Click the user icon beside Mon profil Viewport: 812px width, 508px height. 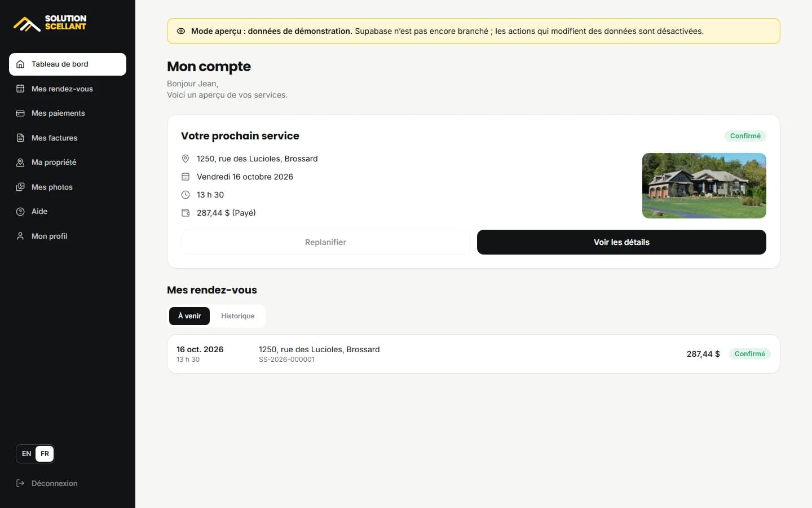20,236
